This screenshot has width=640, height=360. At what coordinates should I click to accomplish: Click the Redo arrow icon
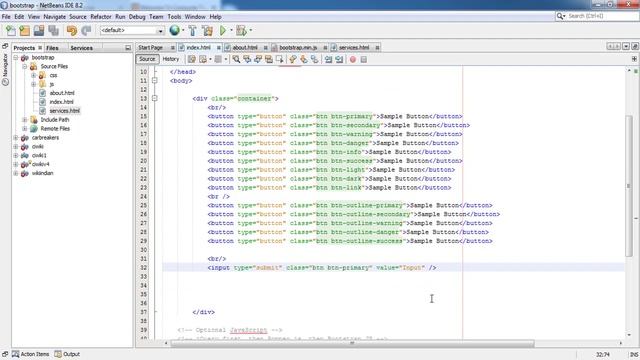coord(86,31)
